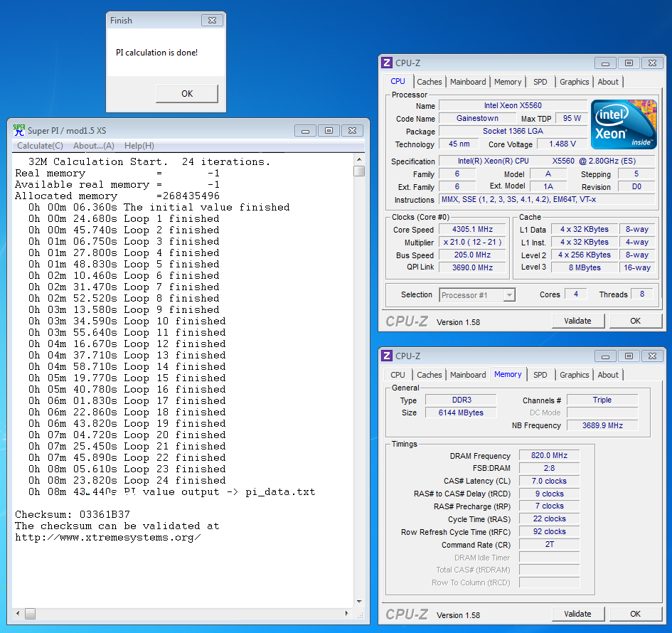Maximize the lower CPU-Z Memory window
This screenshot has width=672, height=633.
tap(629, 356)
